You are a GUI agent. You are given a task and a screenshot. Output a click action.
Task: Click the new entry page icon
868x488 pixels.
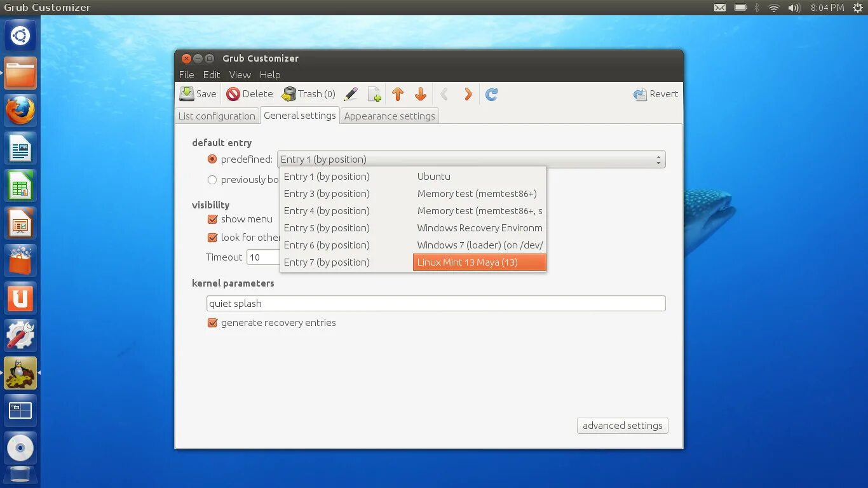[x=374, y=94]
